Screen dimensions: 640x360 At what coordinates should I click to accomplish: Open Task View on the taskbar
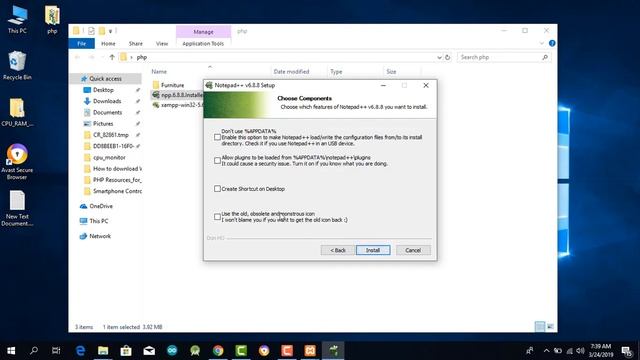[x=56, y=350]
